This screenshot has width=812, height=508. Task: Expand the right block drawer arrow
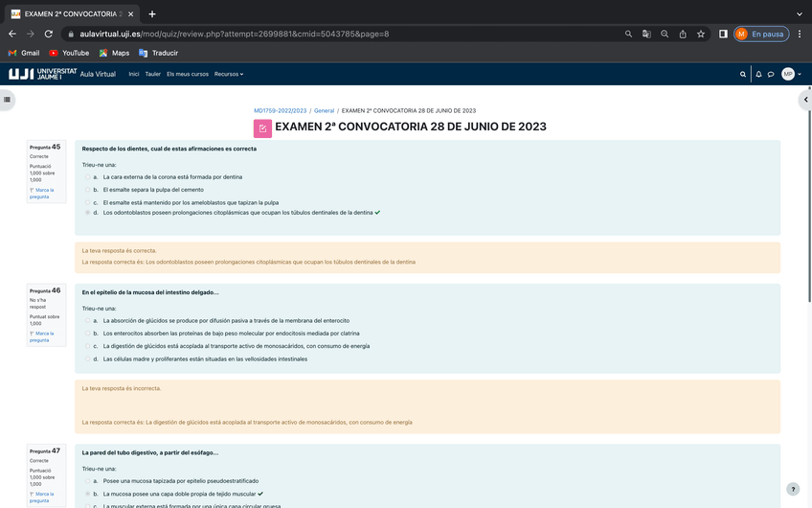pos(805,100)
